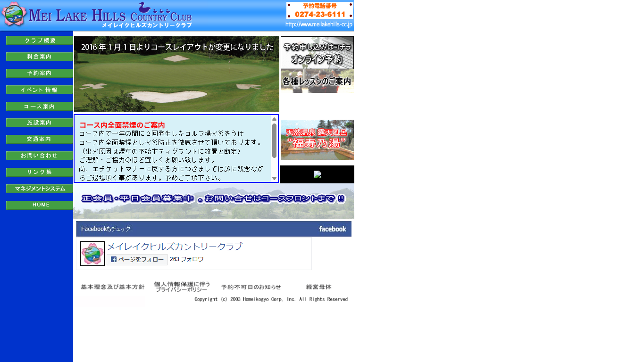
Task: Click scroll-up arrow in notice box
Action: tap(274, 119)
